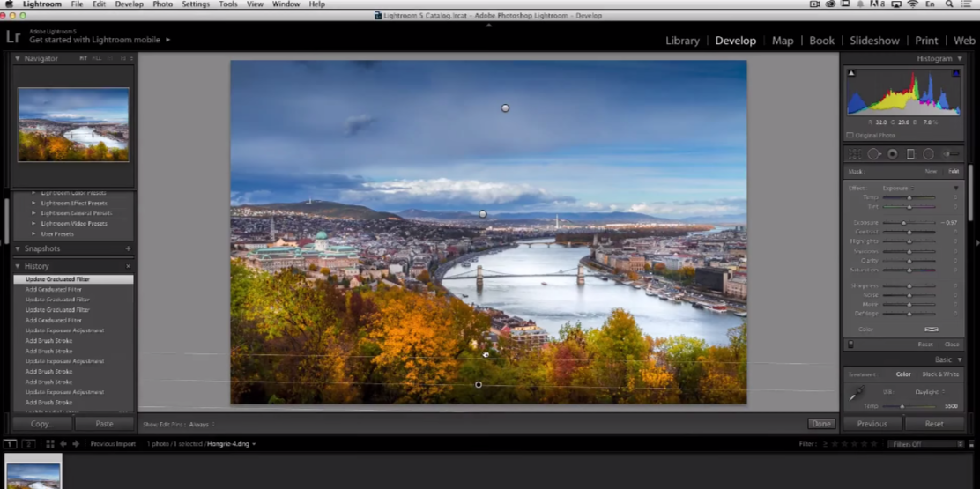
Task: Activate the Red Eye Correction tool
Action: (892, 154)
